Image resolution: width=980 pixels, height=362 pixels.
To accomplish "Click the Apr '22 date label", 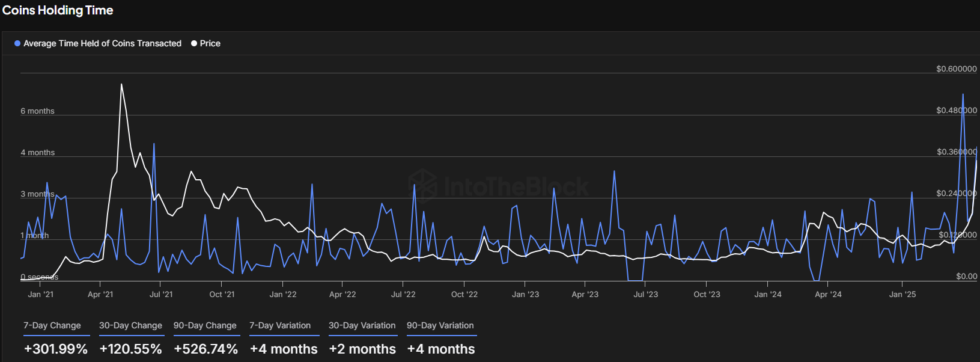I will point(342,294).
